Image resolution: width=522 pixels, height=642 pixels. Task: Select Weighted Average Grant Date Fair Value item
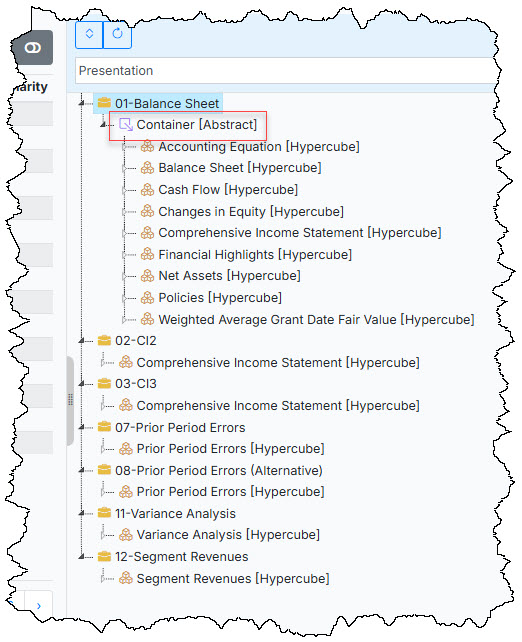[x=316, y=319]
